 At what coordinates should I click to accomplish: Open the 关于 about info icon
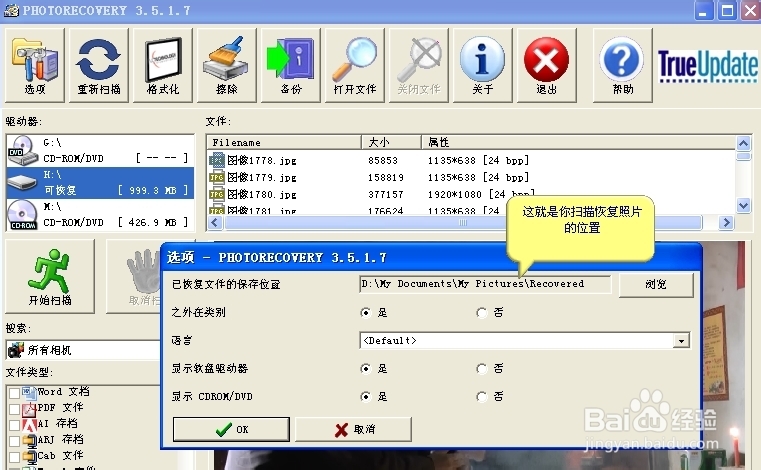tap(483, 65)
